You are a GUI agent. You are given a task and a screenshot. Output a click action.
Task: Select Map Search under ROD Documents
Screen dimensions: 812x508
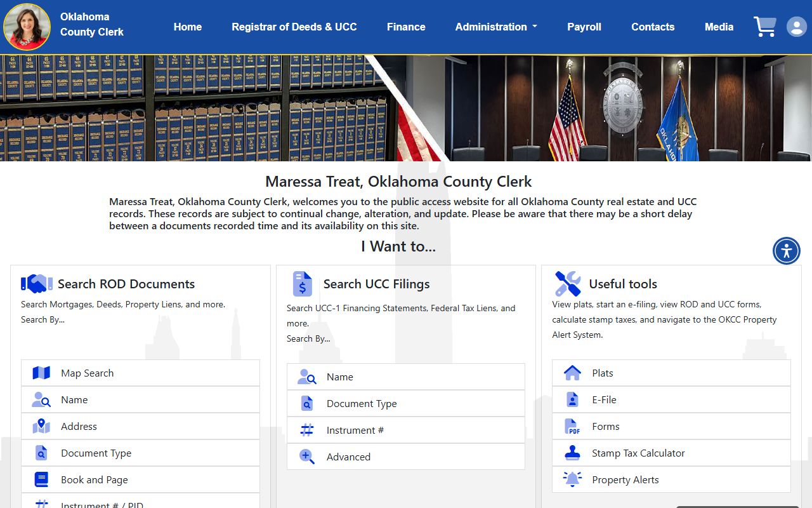(140, 373)
